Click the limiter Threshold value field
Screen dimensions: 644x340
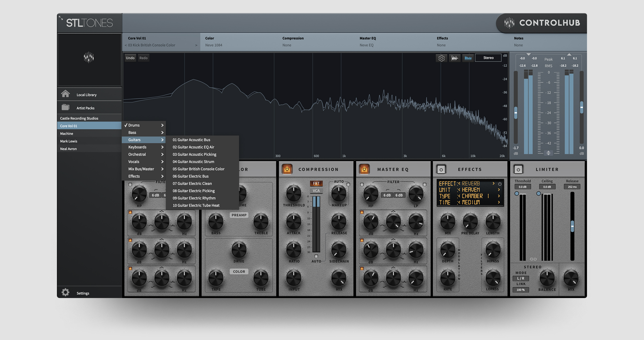click(522, 187)
